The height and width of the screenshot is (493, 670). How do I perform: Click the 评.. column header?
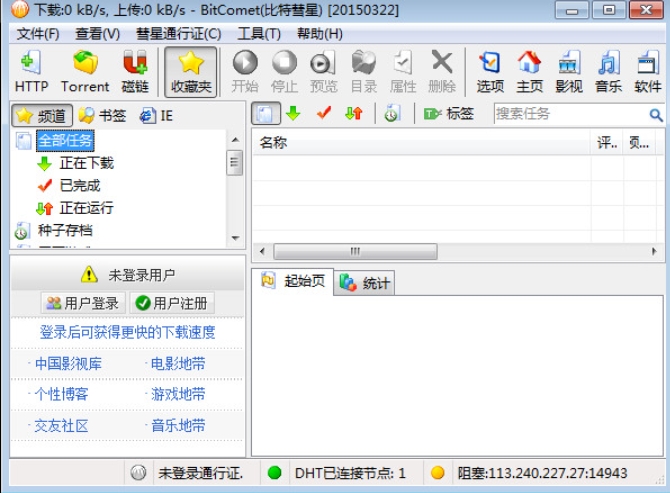[x=607, y=143]
